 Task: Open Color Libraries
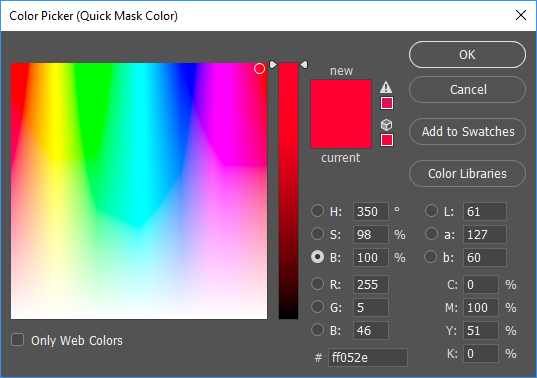point(467,174)
